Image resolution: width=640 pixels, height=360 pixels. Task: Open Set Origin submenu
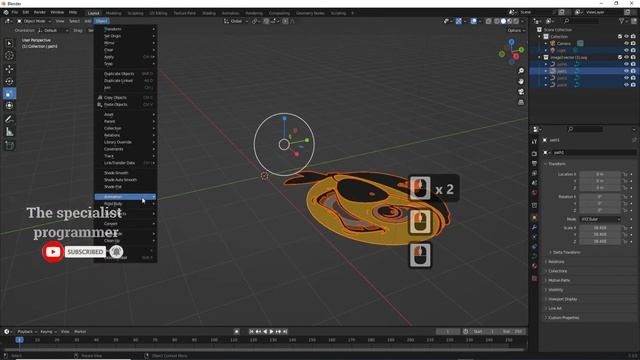125,36
